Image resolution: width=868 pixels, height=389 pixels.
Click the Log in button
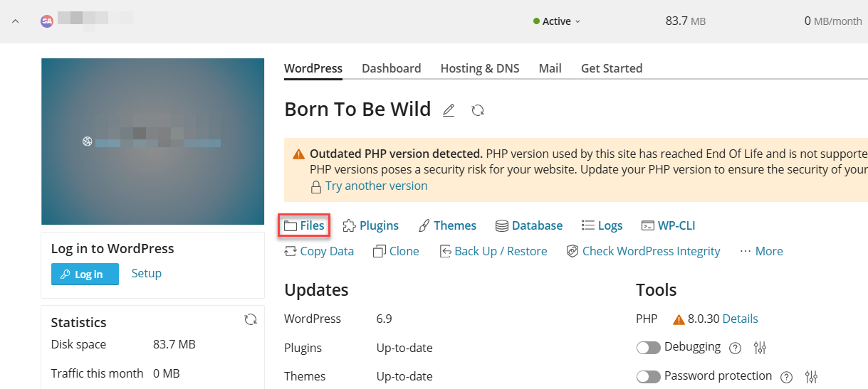85,275
